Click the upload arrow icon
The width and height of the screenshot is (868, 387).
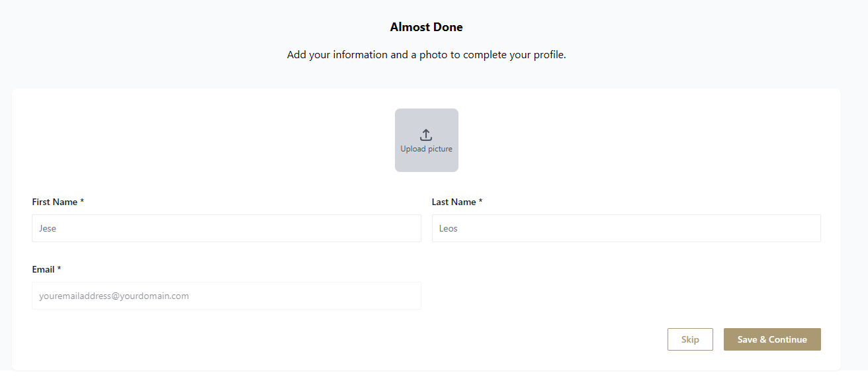coord(426,135)
